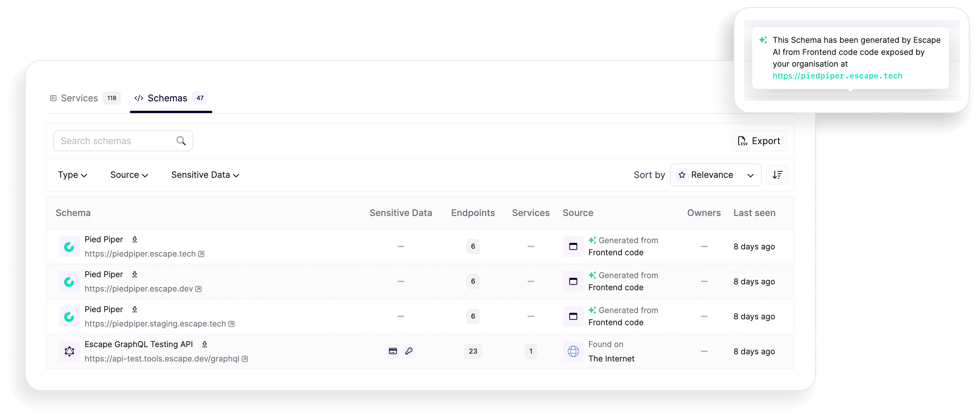Click the Pied Piper logo on staging row

tap(69, 316)
